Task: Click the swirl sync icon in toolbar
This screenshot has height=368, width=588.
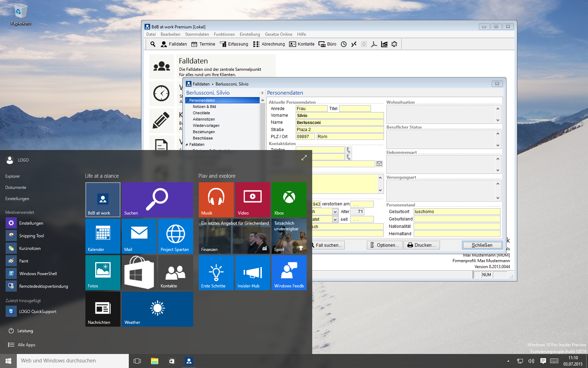Action: pos(394,44)
